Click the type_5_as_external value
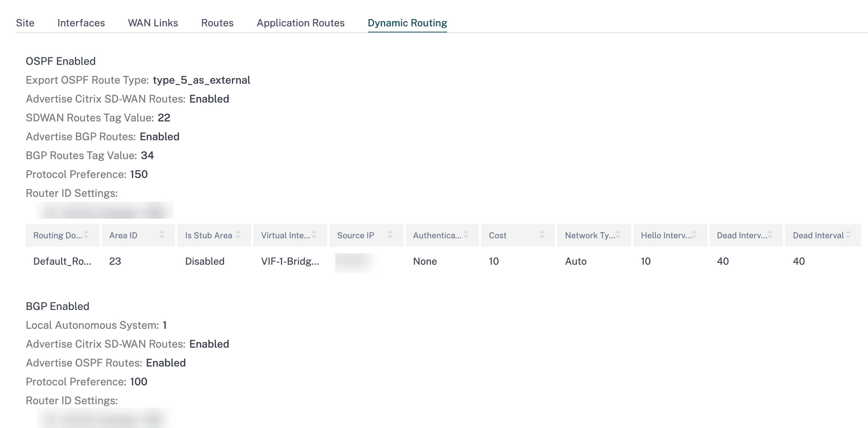Viewport: 868px width, 428px height. 201,80
